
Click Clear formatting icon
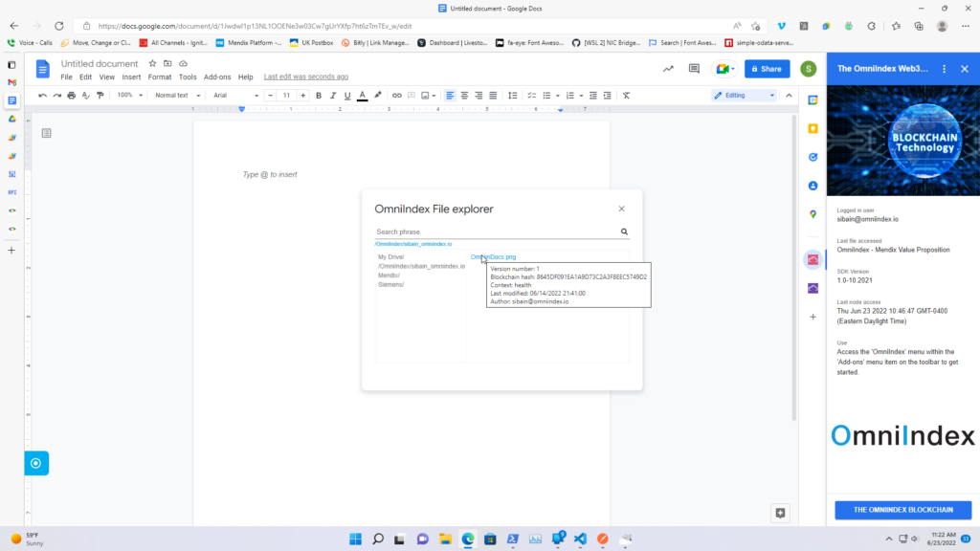(x=626, y=96)
